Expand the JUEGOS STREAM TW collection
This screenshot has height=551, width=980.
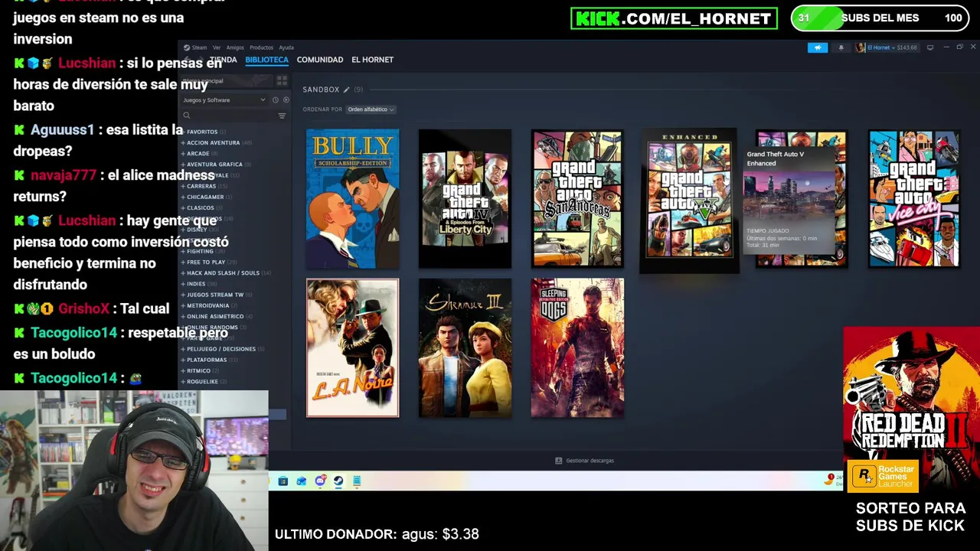click(217, 295)
